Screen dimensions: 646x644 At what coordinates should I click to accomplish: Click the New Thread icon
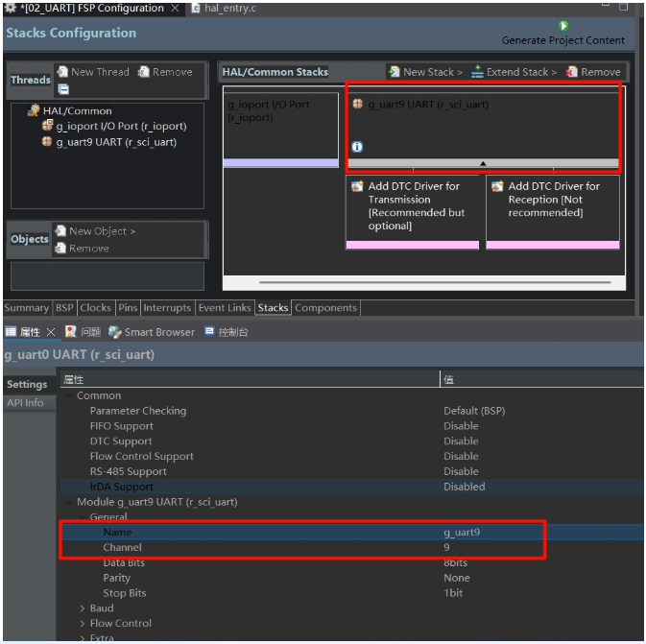pos(62,72)
